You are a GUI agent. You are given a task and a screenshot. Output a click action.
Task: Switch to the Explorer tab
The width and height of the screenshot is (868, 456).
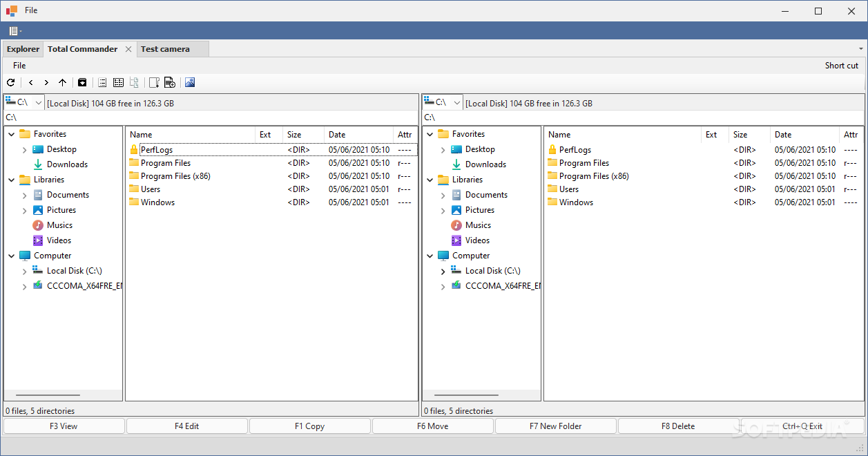click(x=23, y=49)
